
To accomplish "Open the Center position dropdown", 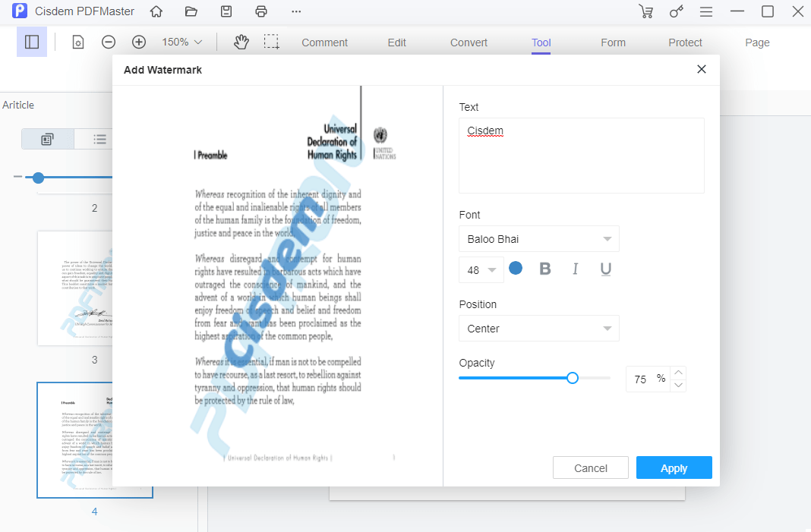I will click(539, 329).
